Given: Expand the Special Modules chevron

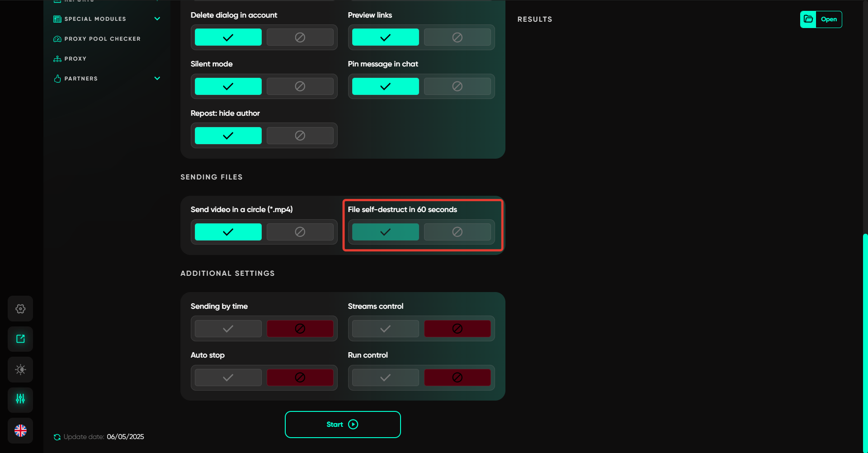Looking at the screenshot, I should (x=157, y=19).
